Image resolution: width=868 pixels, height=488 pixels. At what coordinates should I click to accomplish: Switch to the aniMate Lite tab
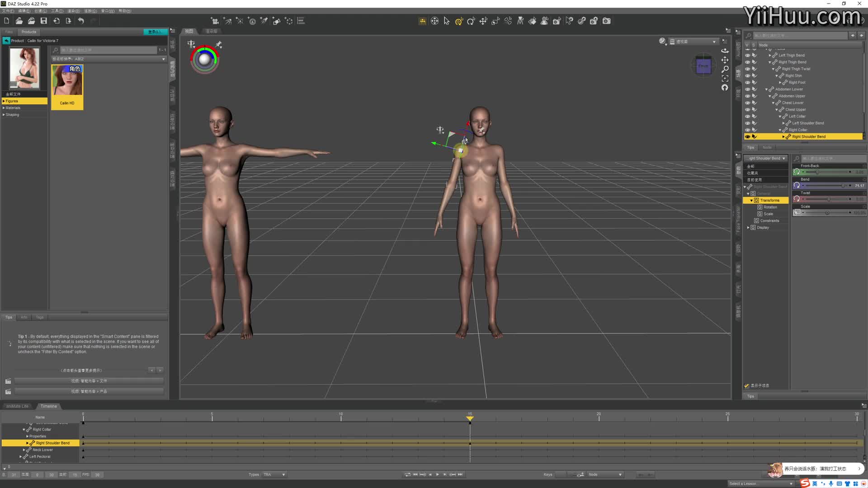coord(17,406)
